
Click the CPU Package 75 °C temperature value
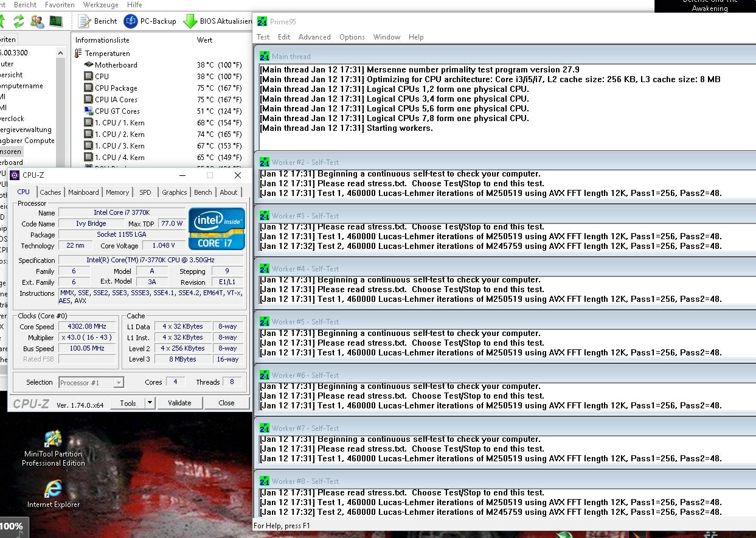(x=220, y=88)
